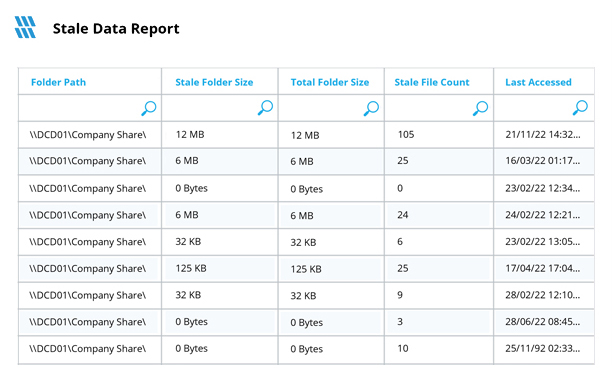Click the search icon under Stale Folder Size
The width and height of the screenshot is (612, 382).
pos(265,108)
